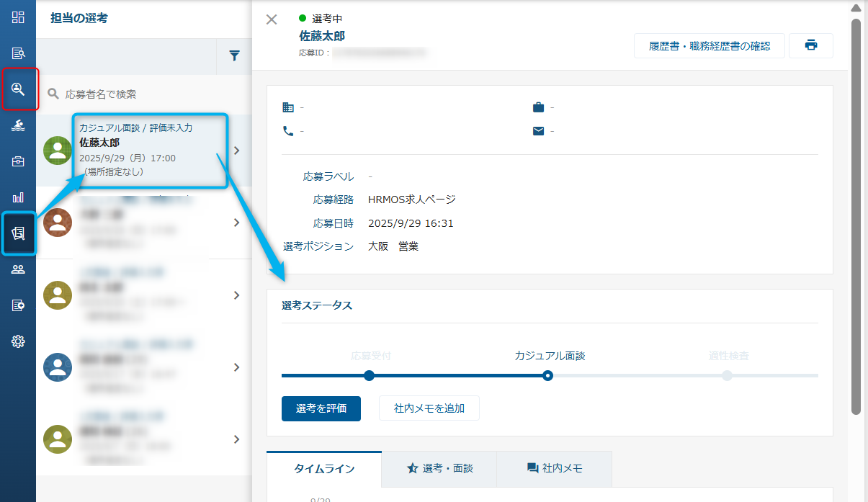The width and height of the screenshot is (868, 502).
Task: Switch to the タイムライン tab
Action: tap(324, 469)
